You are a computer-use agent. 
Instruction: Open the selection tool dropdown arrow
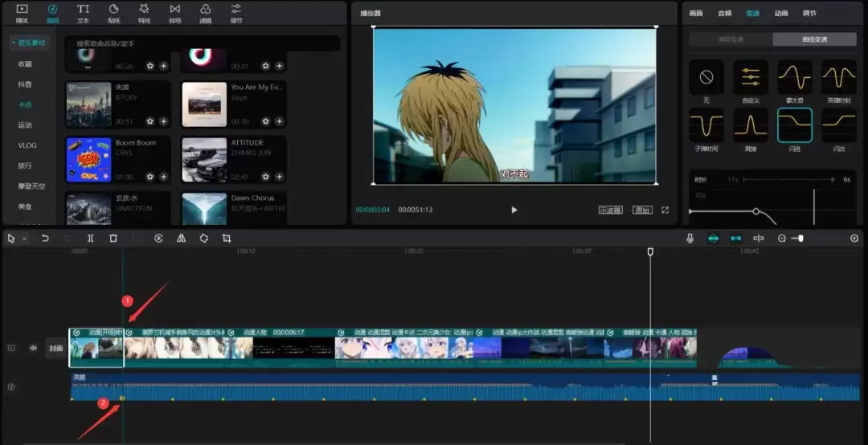tap(24, 239)
